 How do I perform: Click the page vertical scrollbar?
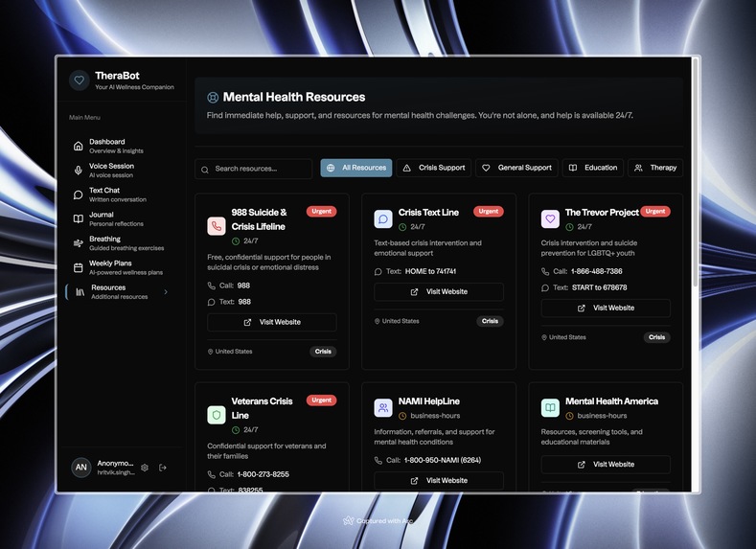(696, 173)
